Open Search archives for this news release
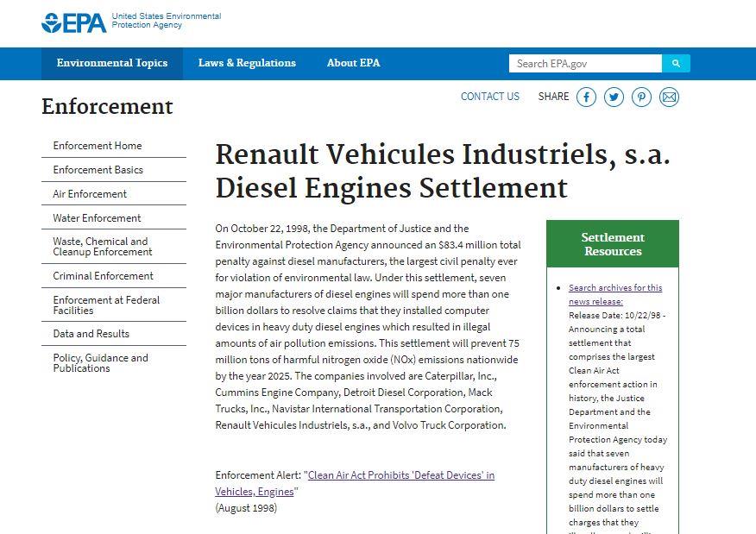This screenshot has width=756, height=534. pos(615,294)
